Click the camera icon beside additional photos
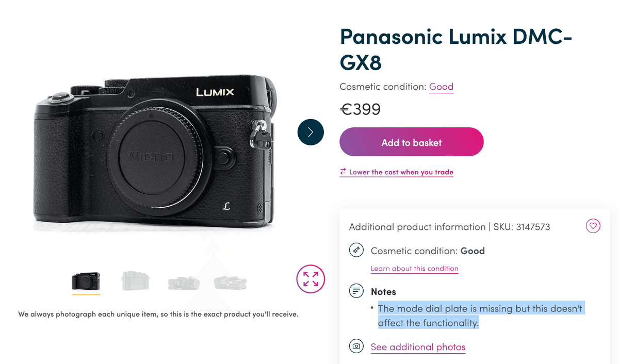This screenshot has width=619, height=364. 356,346
